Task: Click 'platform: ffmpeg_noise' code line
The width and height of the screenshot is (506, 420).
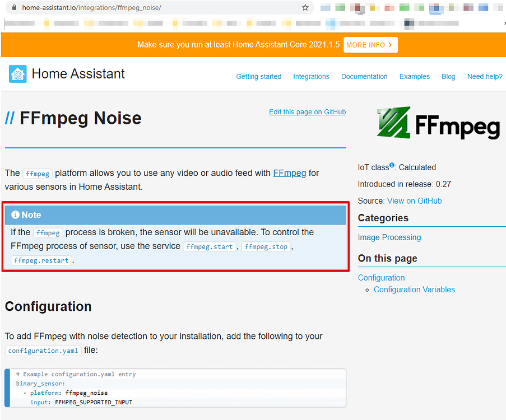Action: click(69, 393)
